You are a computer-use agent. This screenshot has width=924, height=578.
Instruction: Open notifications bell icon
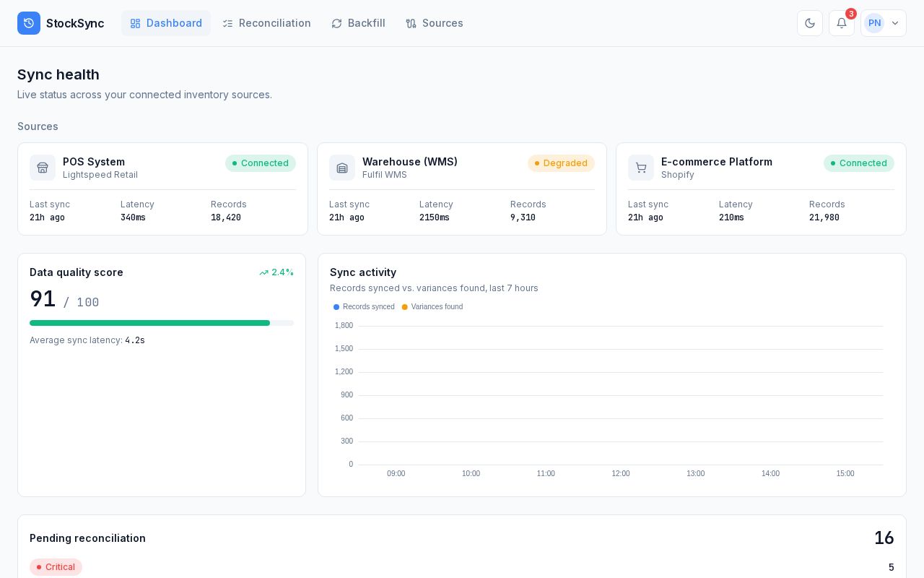[x=842, y=23]
